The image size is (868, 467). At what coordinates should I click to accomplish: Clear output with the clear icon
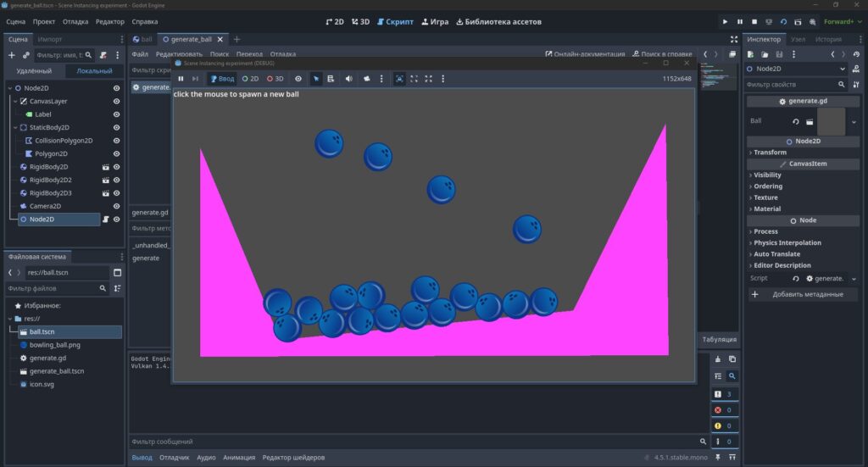717,359
